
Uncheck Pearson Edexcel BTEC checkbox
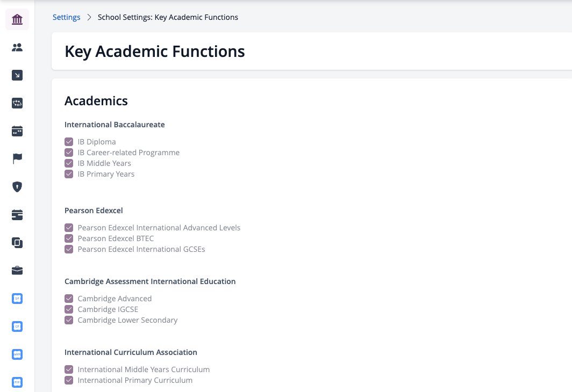click(x=69, y=238)
